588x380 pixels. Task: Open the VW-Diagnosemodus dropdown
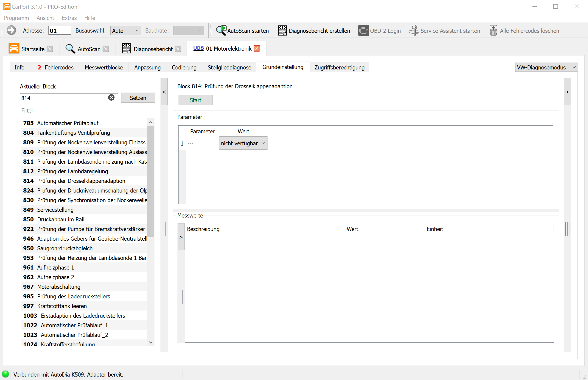[546, 67]
